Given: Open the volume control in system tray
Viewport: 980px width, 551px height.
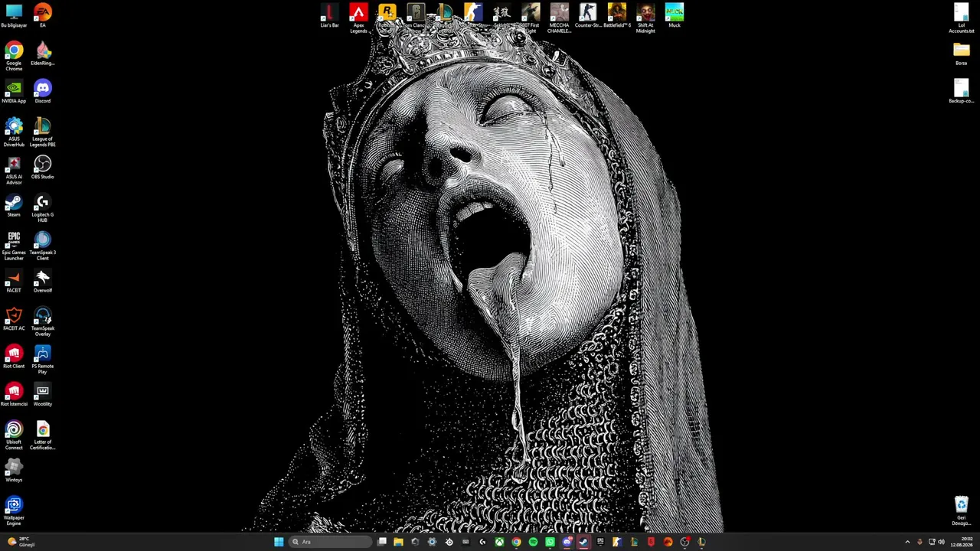Looking at the screenshot, I should point(941,542).
